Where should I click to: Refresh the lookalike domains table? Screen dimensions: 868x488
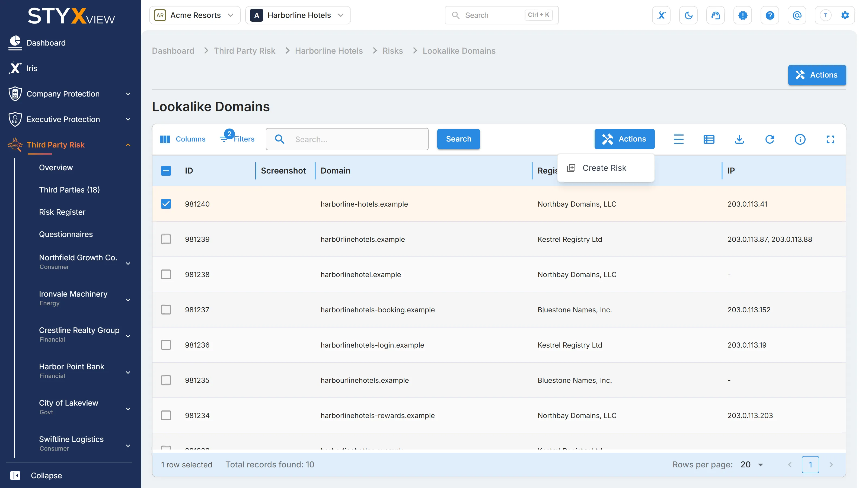pos(769,139)
